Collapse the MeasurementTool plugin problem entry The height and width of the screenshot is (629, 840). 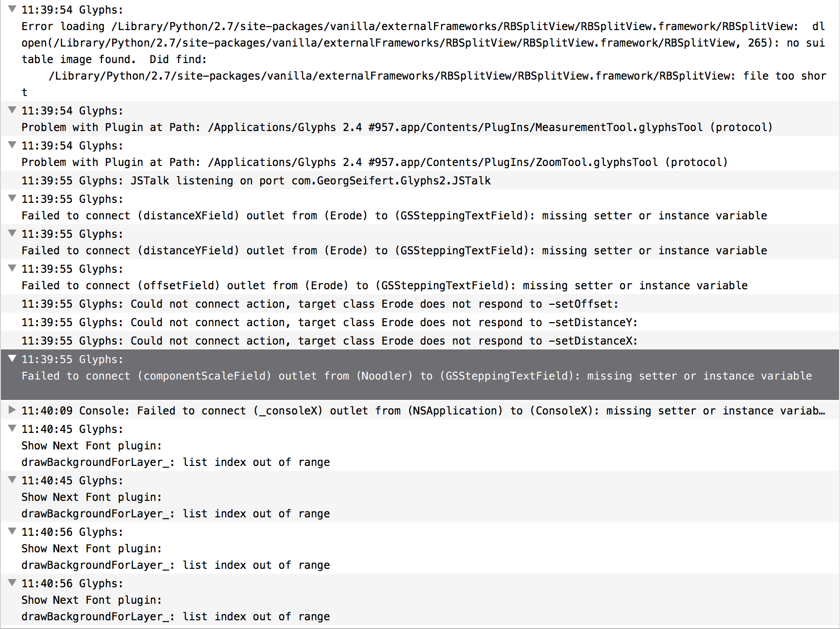pos(13,110)
